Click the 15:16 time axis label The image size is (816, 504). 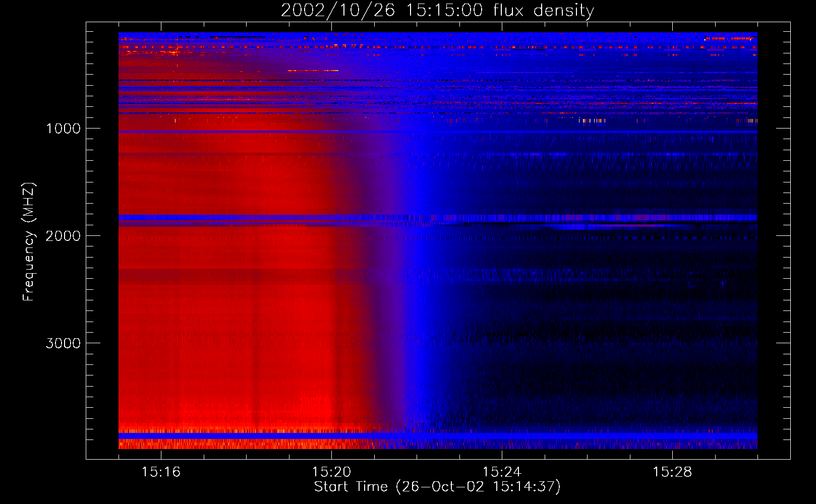[161, 472]
